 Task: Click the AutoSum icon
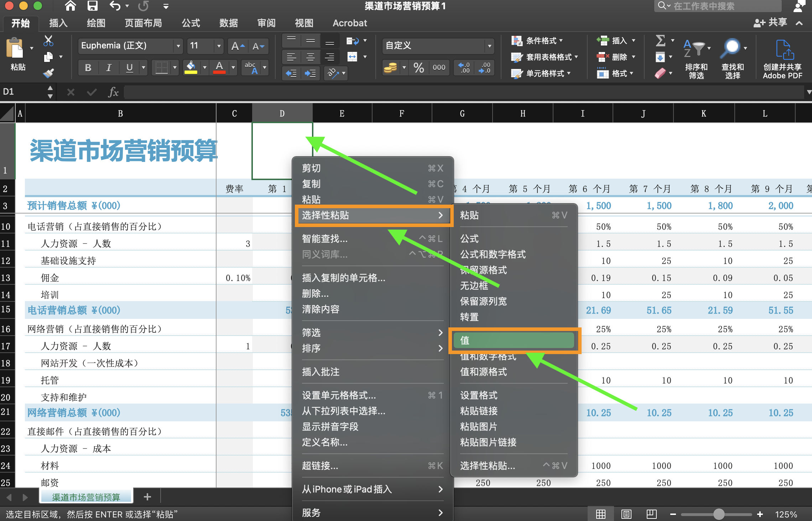pyautogui.click(x=661, y=41)
